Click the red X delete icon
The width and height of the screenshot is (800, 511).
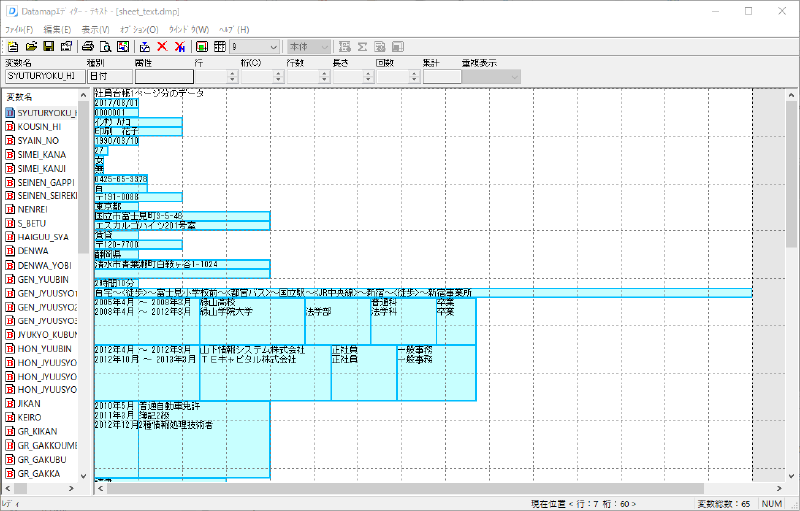coord(161,47)
